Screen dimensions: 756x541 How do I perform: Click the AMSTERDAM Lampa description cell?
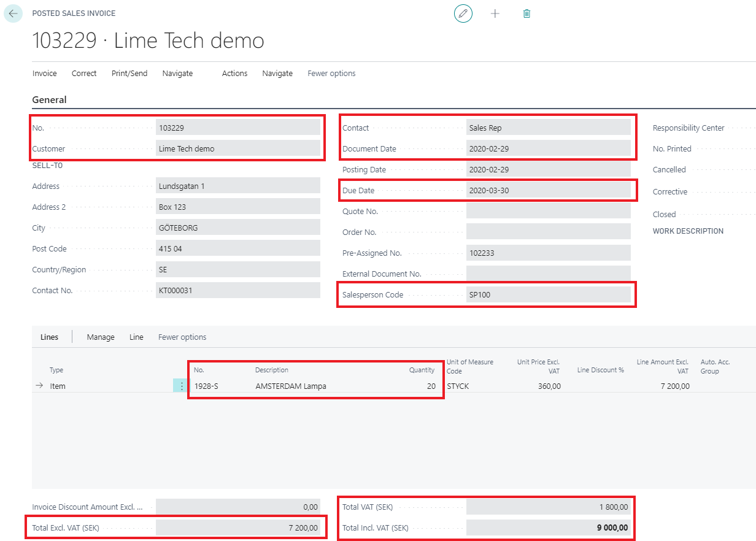click(291, 386)
